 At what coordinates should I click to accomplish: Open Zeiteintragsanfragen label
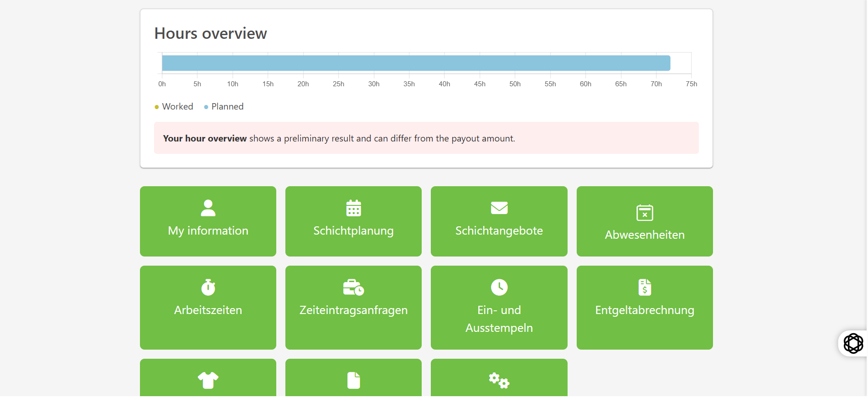click(x=353, y=310)
